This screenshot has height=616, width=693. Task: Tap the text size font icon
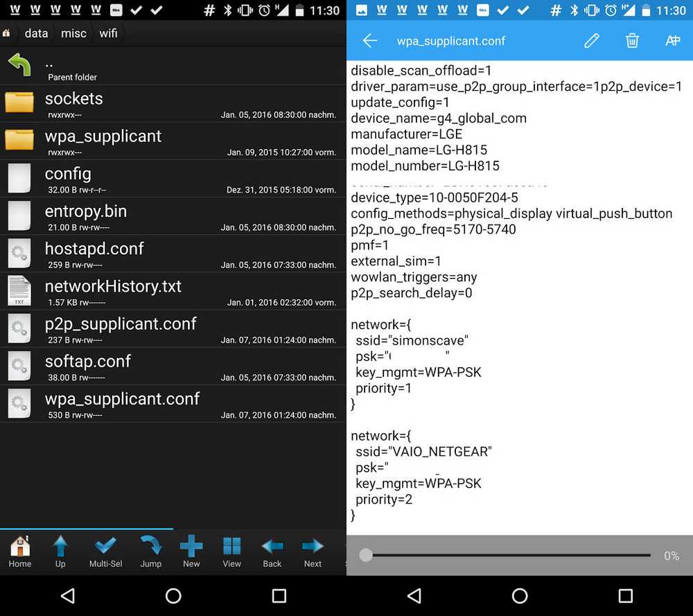(672, 41)
